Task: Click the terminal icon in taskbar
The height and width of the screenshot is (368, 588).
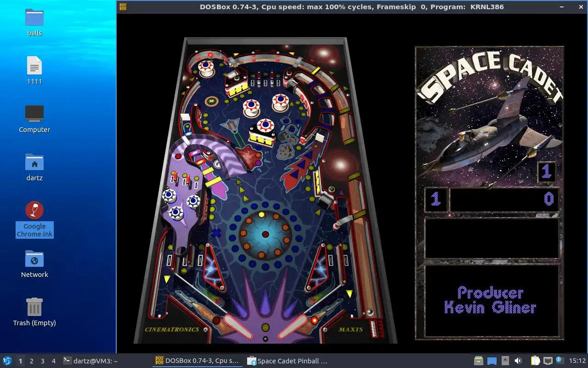Action: 67,361
